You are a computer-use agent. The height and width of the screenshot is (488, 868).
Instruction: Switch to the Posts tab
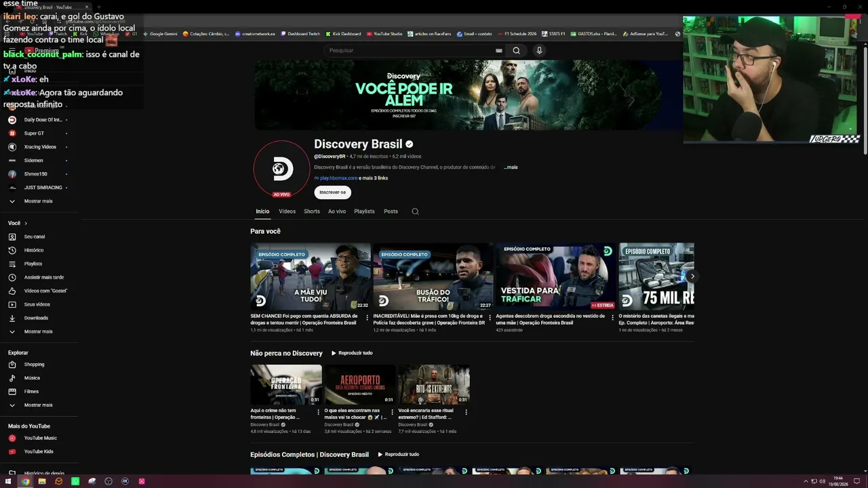[391, 211]
